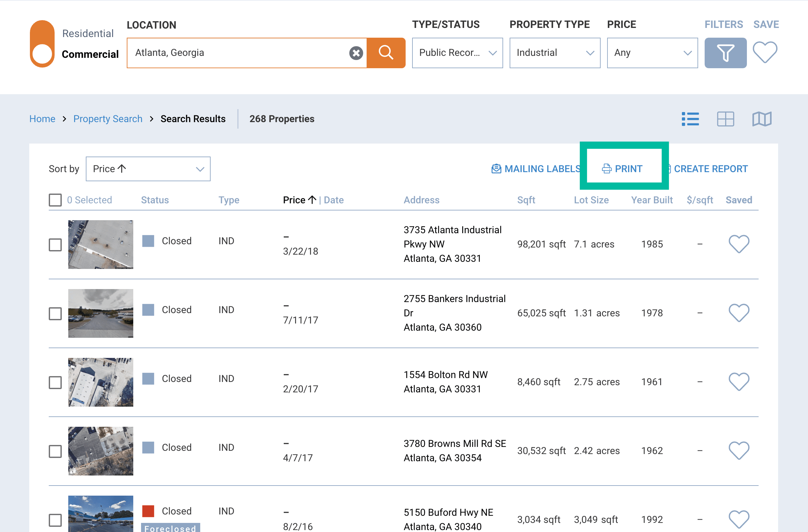Image resolution: width=808 pixels, height=532 pixels.
Task: Select the 2755 Bankers Industrial Dr checkbox
Action: coord(55,313)
